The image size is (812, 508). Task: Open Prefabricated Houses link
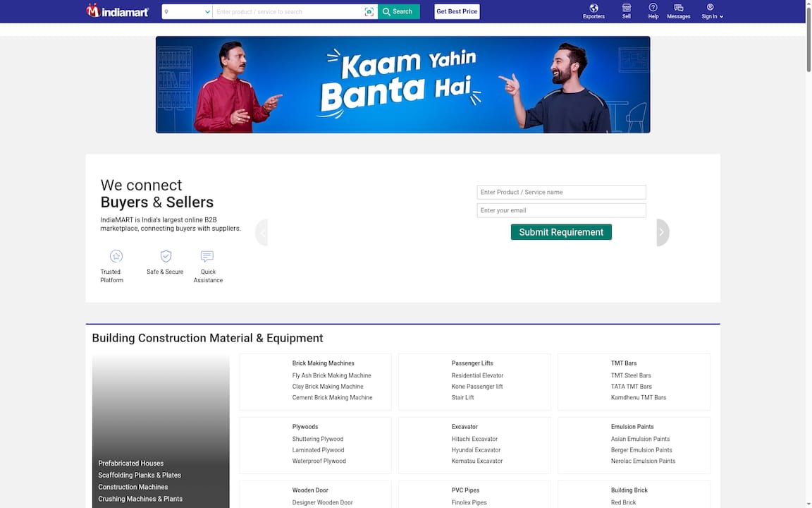click(x=130, y=464)
